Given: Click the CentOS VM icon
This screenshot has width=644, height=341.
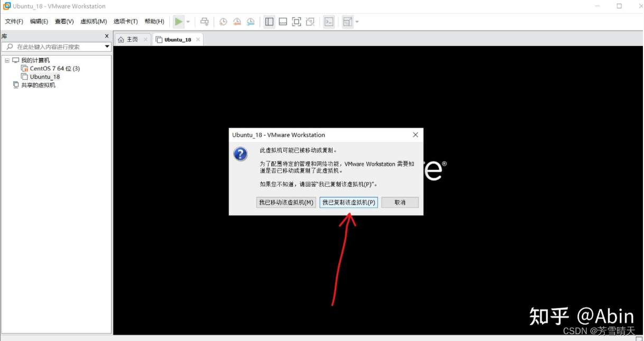Looking at the screenshot, I should 24,68.
